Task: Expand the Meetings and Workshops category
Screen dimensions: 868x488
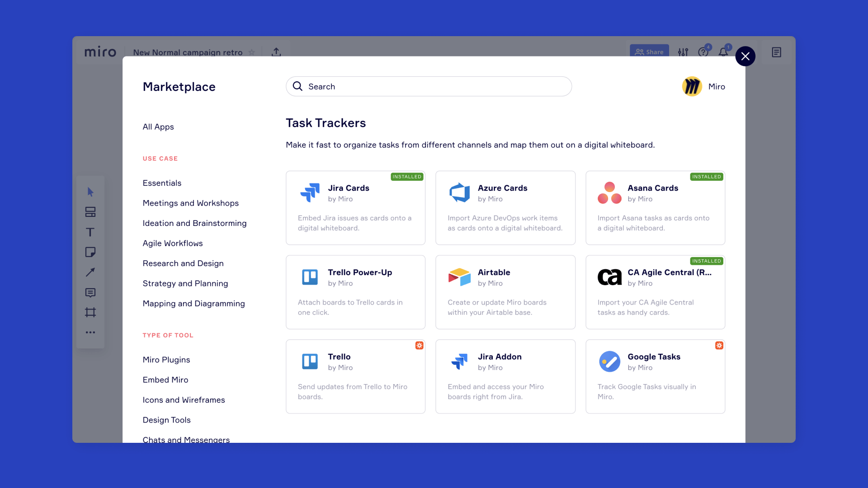Action: (x=191, y=202)
